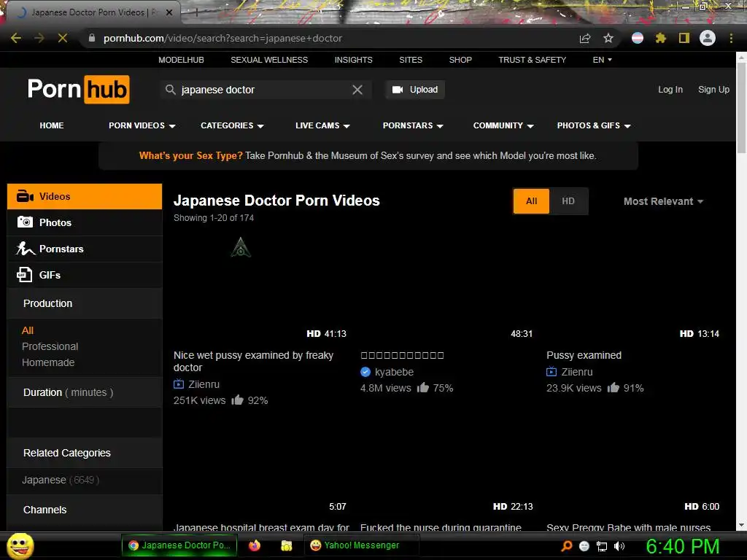Click the Upload button with camera icon

click(x=415, y=90)
